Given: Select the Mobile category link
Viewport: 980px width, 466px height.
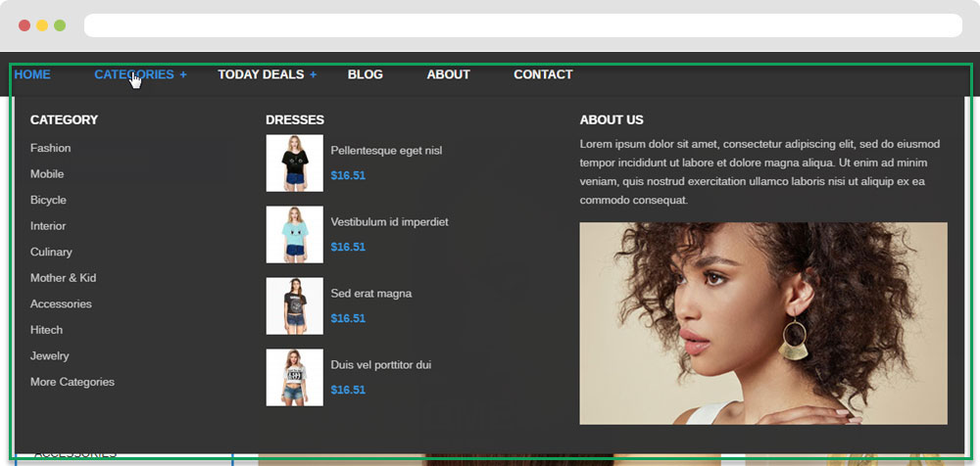Looking at the screenshot, I should [47, 173].
